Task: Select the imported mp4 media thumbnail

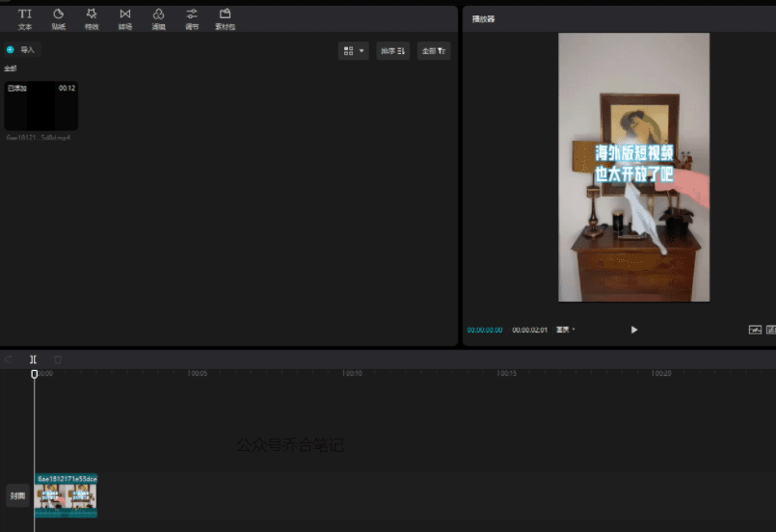Action: [x=41, y=107]
